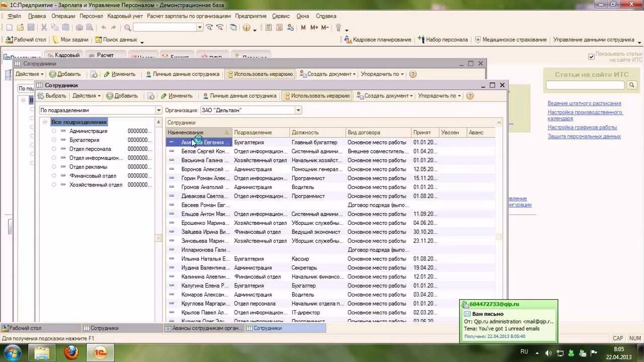Open Набор персонала toolbar item
The height and width of the screenshot is (362, 644).
click(443, 40)
